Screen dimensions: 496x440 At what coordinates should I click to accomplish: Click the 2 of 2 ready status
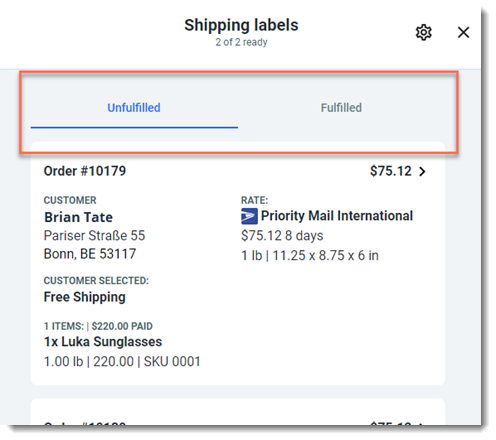tap(241, 42)
